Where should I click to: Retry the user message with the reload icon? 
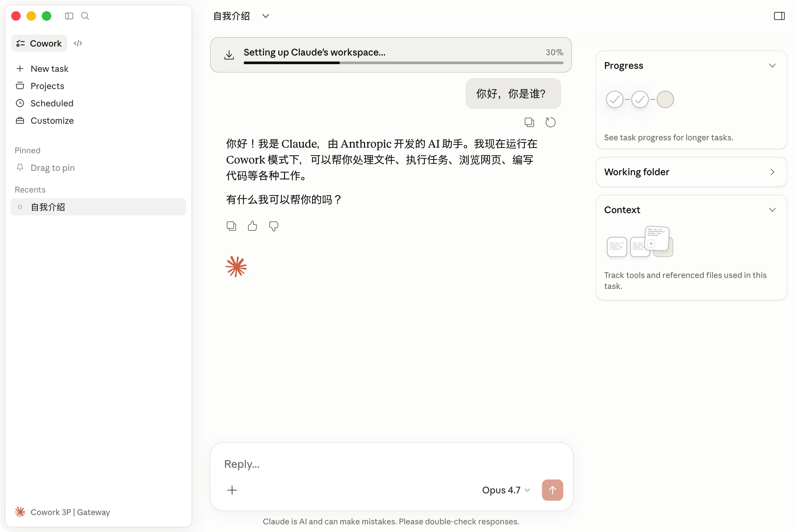tap(550, 122)
